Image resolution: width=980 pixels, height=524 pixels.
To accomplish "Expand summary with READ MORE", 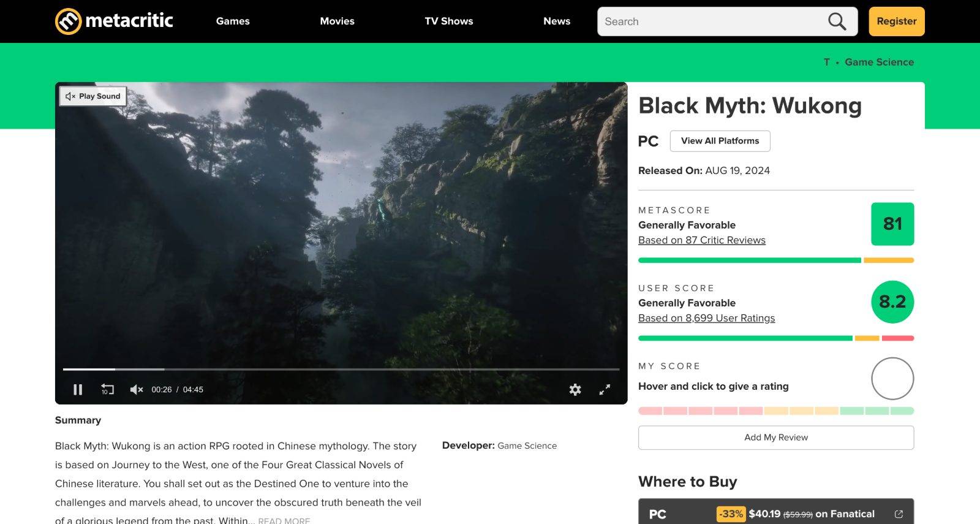I will click(284, 521).
